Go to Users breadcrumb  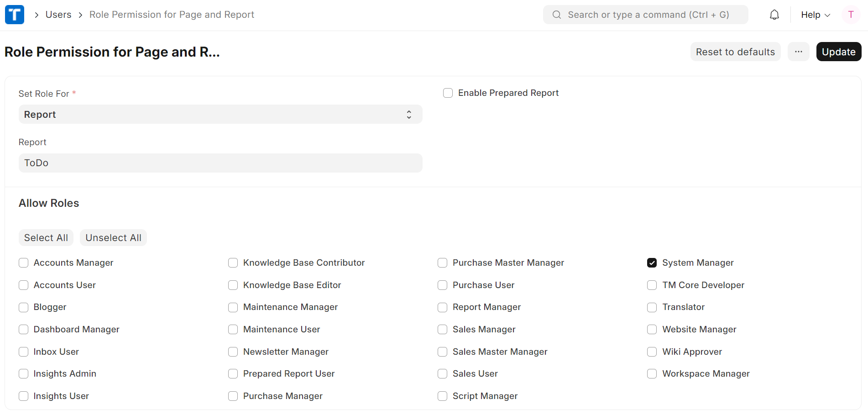[x=58, y=15]
